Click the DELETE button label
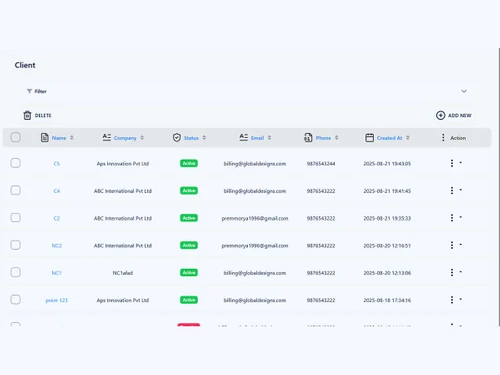 pyautogui.click(x=43, y=116)
